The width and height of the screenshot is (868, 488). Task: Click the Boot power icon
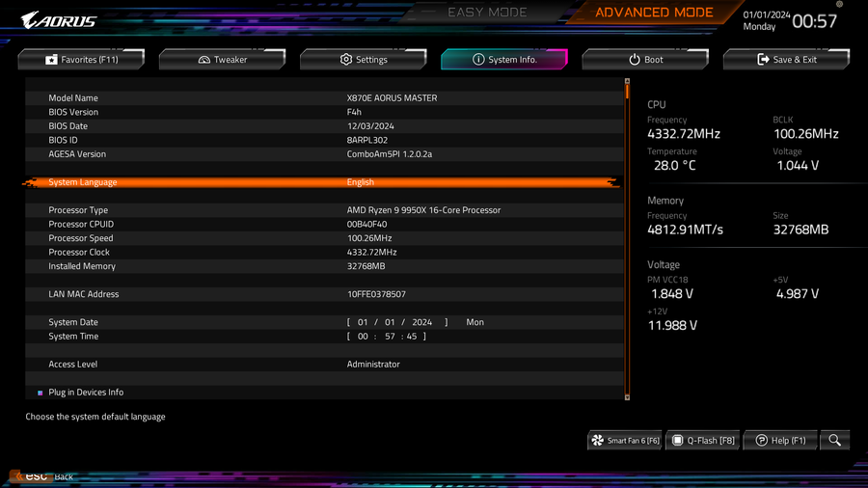(x=635, y=59)
